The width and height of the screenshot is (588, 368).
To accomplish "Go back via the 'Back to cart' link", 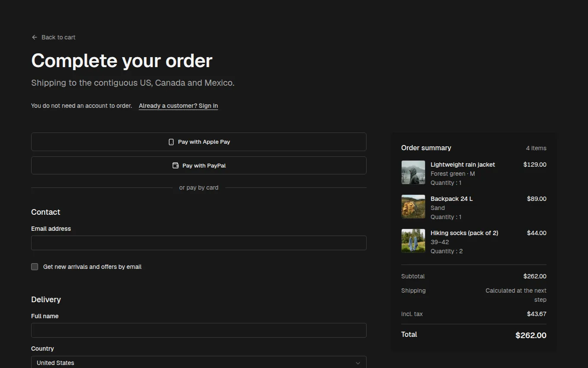I will (54, 37).
